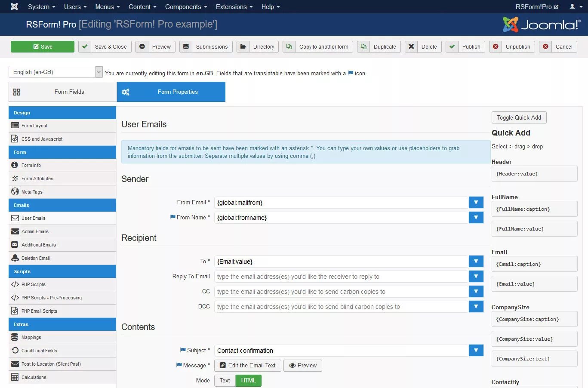Preview the email message
This screenshot has height=388, width=588.
(x=303, y=366)
